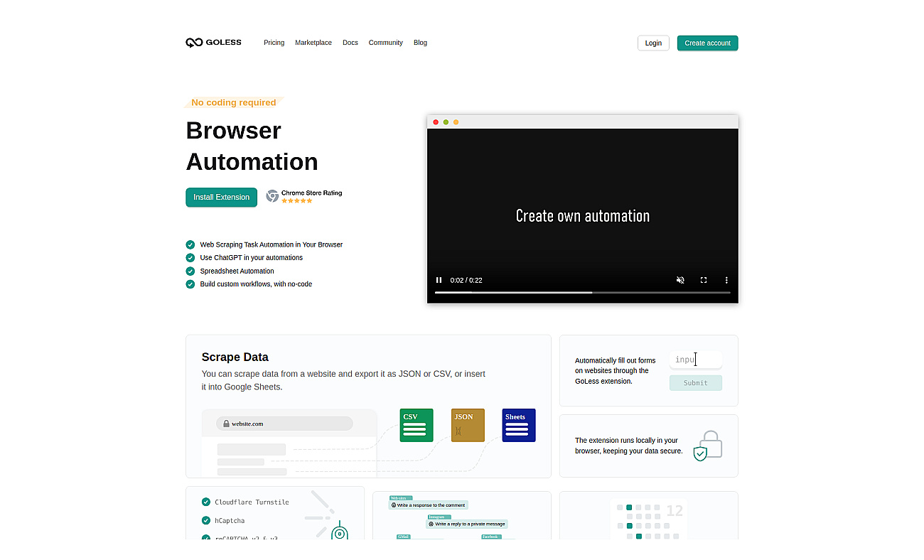The height and width of the screenshot is (560, 924).
Task: Click the Sheets export icon
Action: (x=519, y=425)
